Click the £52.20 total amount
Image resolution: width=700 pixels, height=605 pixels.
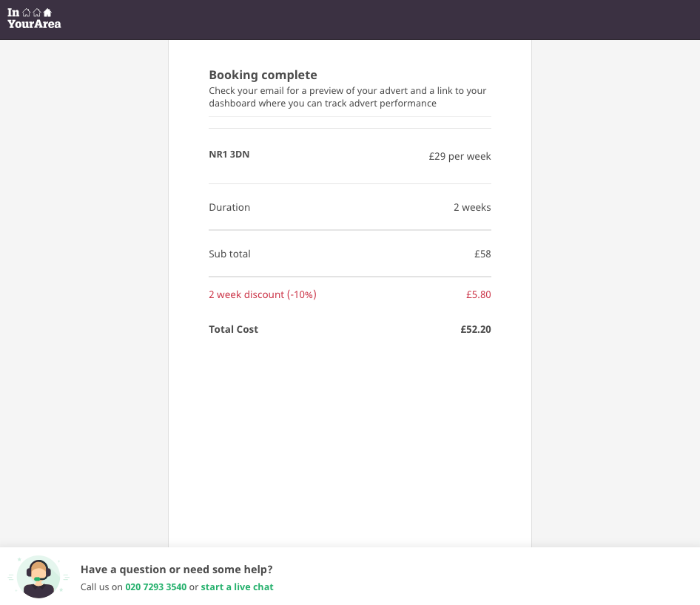click(x=476, y=329)
